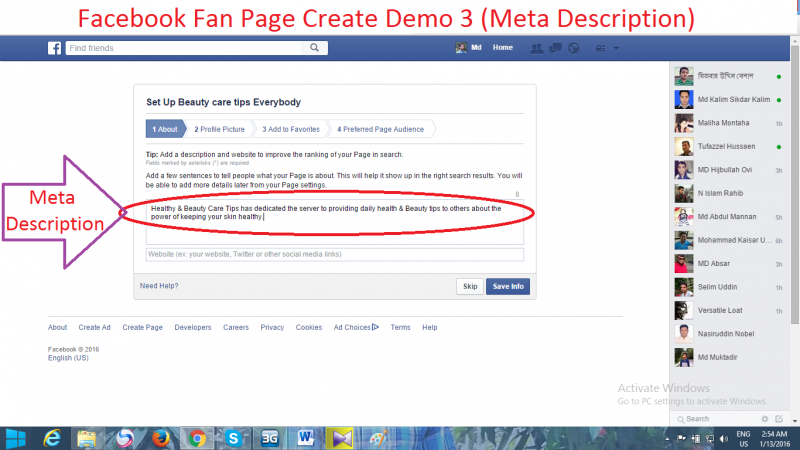Select the 4 Preferred Page Audience tab
Image resolution: width=800 pixels, height=450 pixels.
pos(381,129)
